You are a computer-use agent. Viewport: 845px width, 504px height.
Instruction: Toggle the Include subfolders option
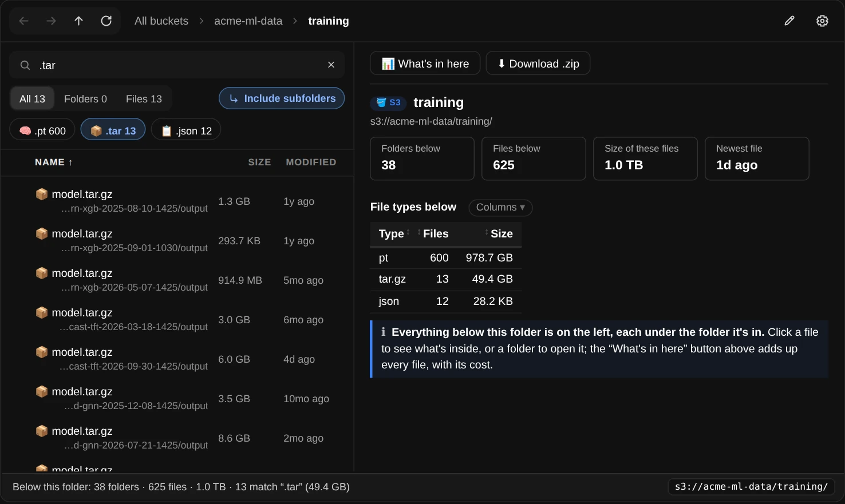[x=282, y=98]
